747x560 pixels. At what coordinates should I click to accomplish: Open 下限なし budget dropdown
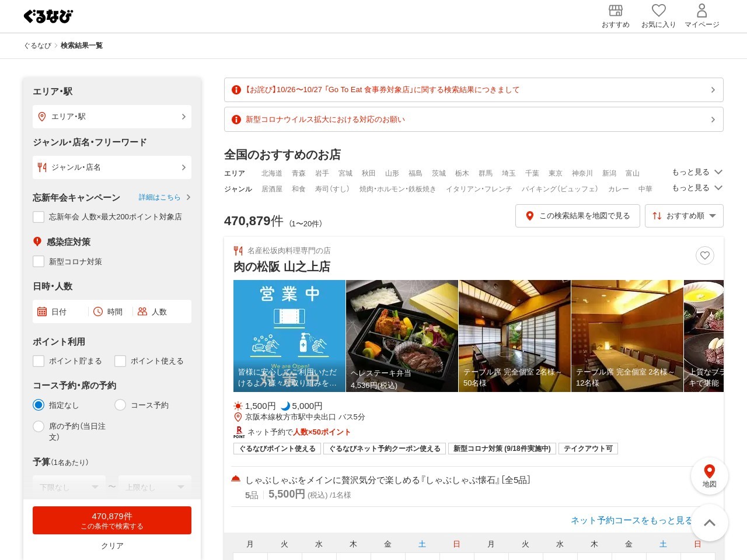pos(69,487)
